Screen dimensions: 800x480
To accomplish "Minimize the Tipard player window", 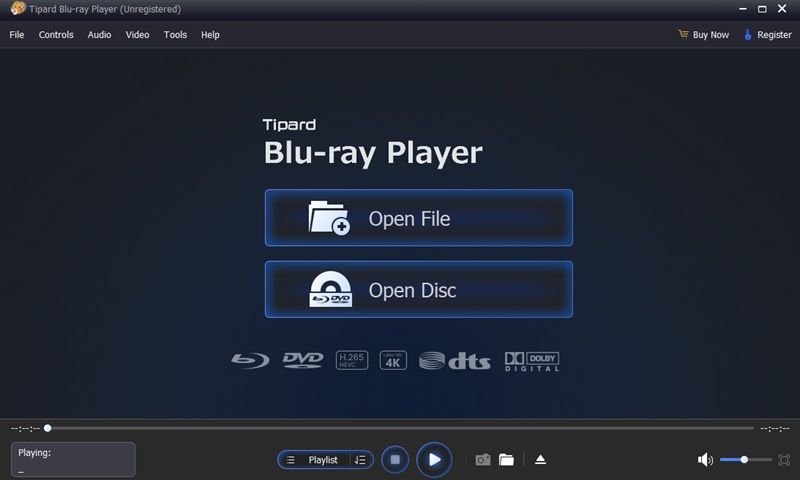I will (743, 9).
